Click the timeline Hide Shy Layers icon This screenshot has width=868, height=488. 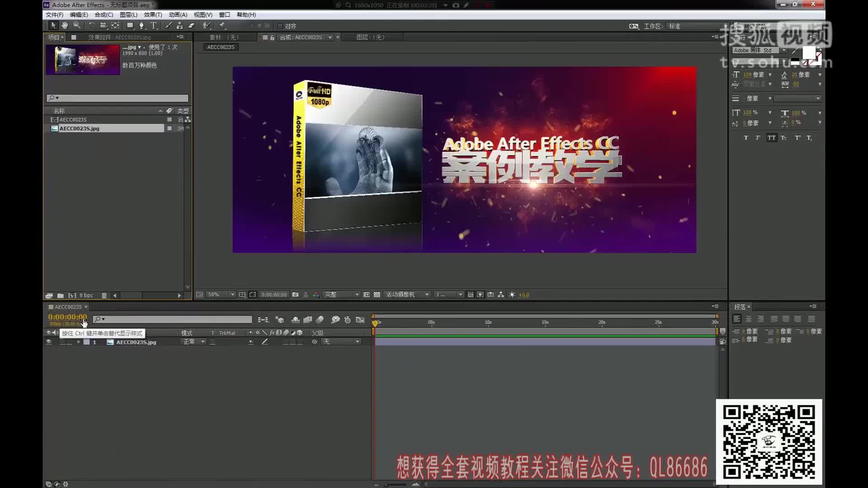point(295,319)
